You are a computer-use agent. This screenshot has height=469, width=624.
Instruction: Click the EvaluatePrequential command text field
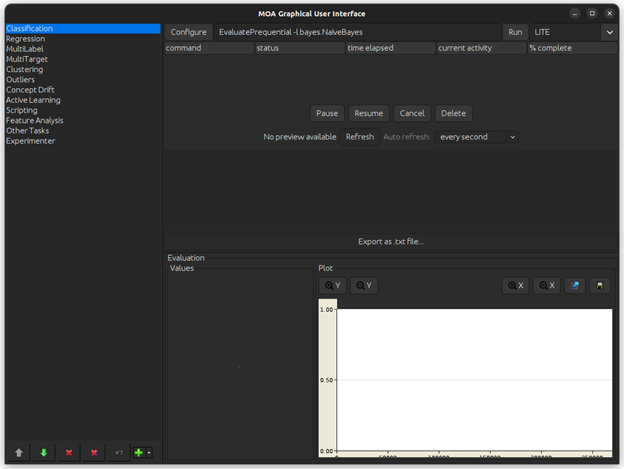tap(357, 32)
